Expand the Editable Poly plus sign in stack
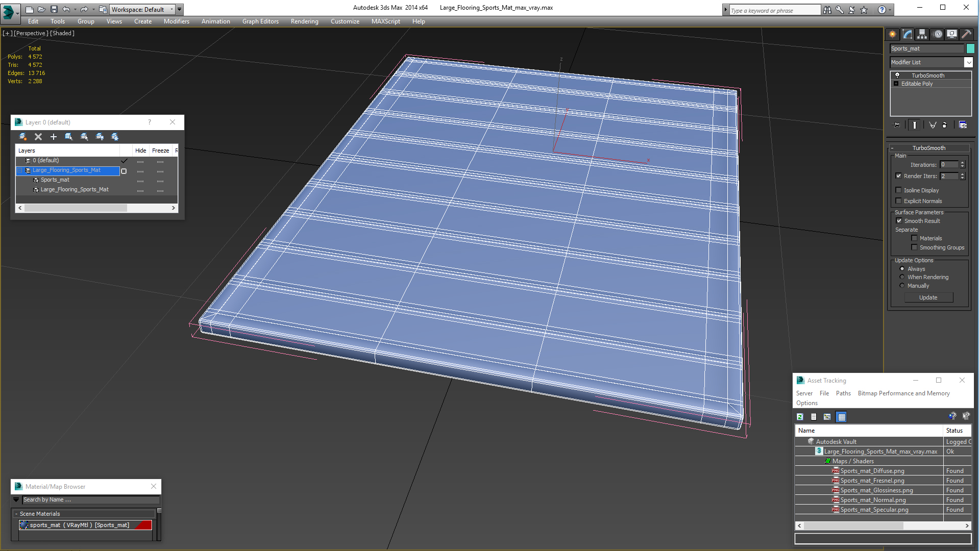Image resolution: width=980 pixels, height=551 pixels. pos(896,83)
